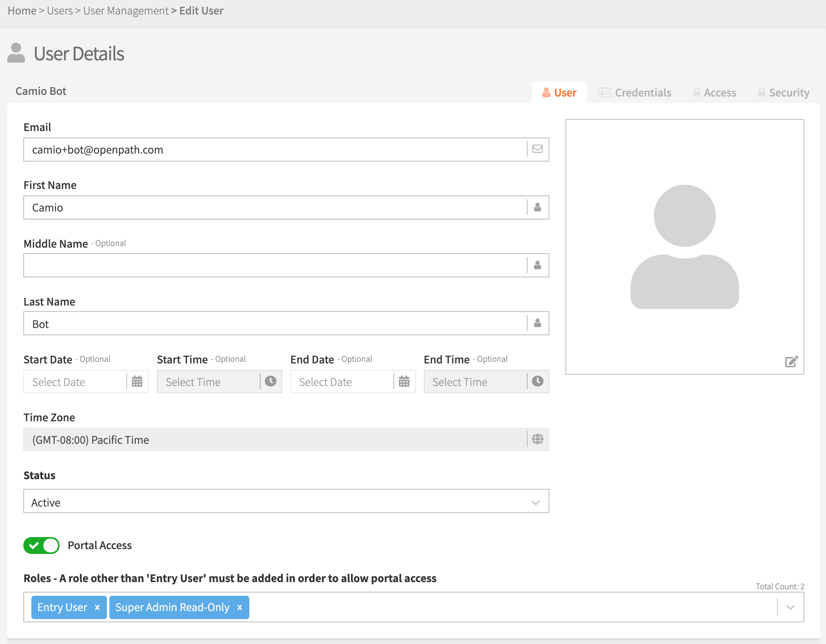Click the person icon in Last Name field
Image resolution: width=826 pixels, height=644 pixels.
pos(538,323)
